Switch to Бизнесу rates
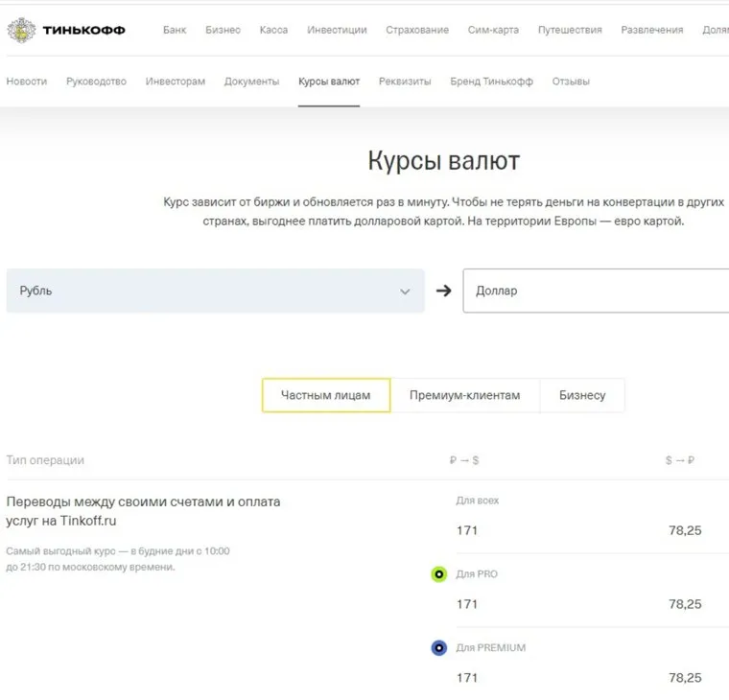This screenshot has height=700, width=729. point(582,395)
